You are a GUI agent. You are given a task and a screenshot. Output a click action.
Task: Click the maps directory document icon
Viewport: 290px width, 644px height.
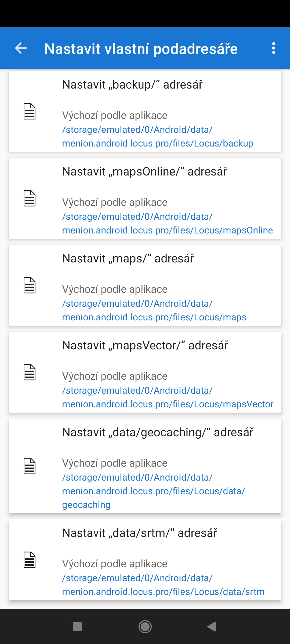pyautogui.click(x=30, y=285)
